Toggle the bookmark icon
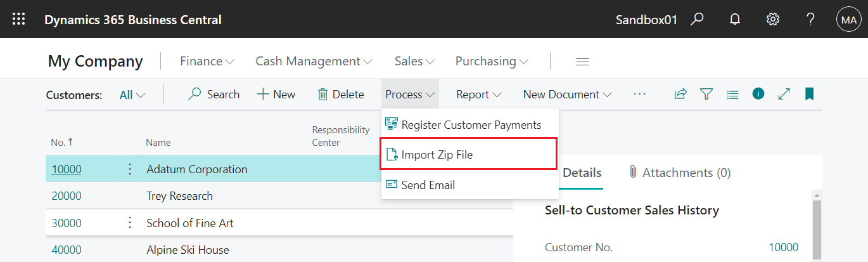The image size is (868, 262). 809,94
